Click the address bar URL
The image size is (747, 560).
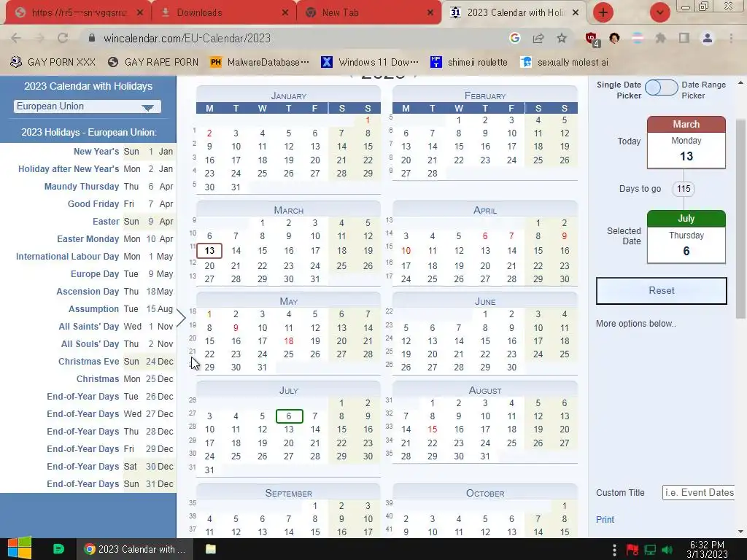coord(187,38)
